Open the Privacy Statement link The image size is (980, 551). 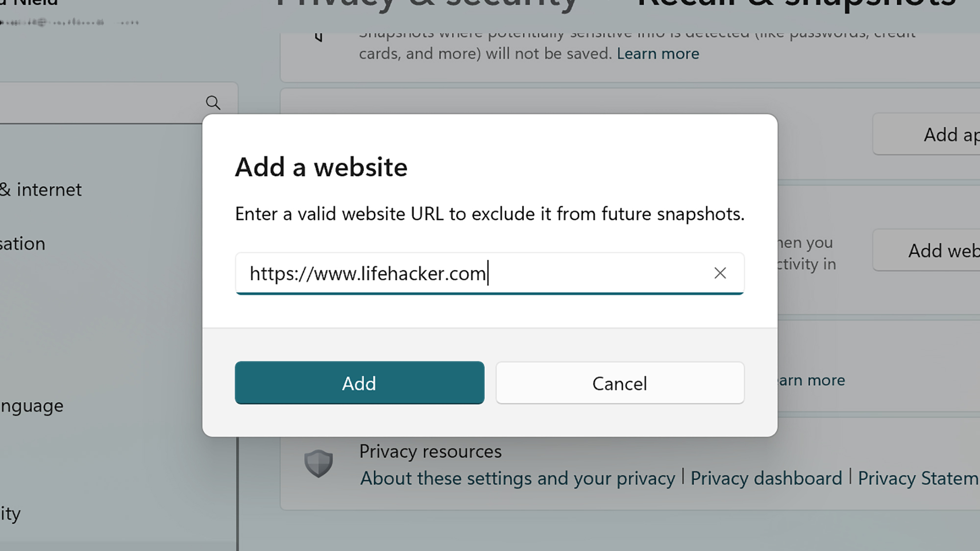pos(919,478)
